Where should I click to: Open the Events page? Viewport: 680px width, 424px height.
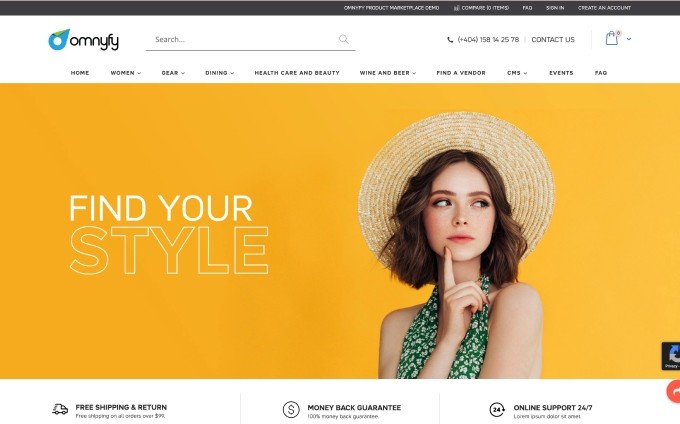(x=561, y=73)
